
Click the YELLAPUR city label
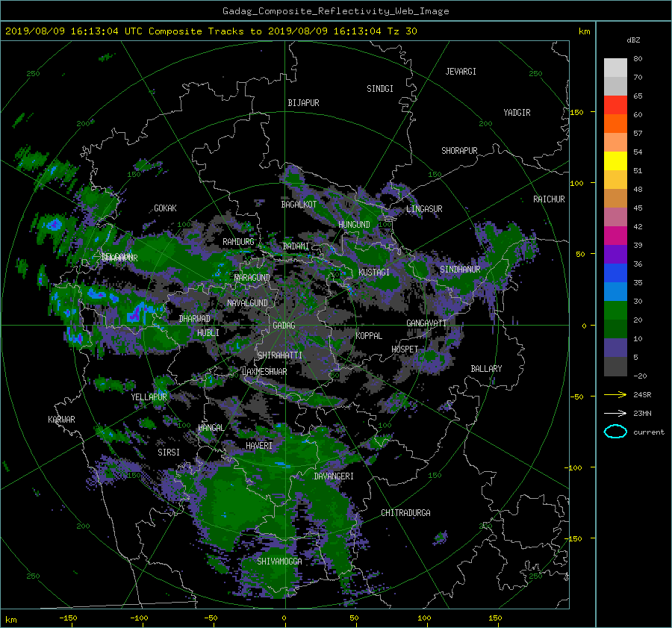tap(149, 397)
